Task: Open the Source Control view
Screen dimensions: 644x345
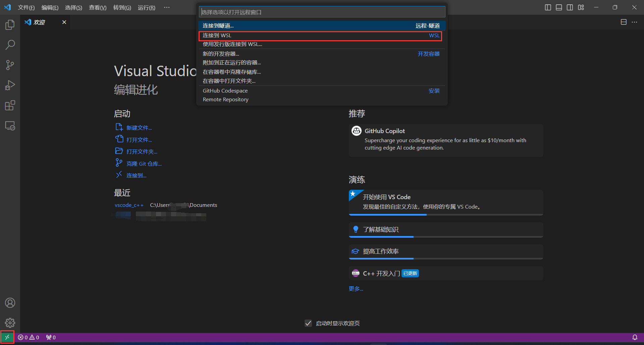Action: click(x=10, y=65)
